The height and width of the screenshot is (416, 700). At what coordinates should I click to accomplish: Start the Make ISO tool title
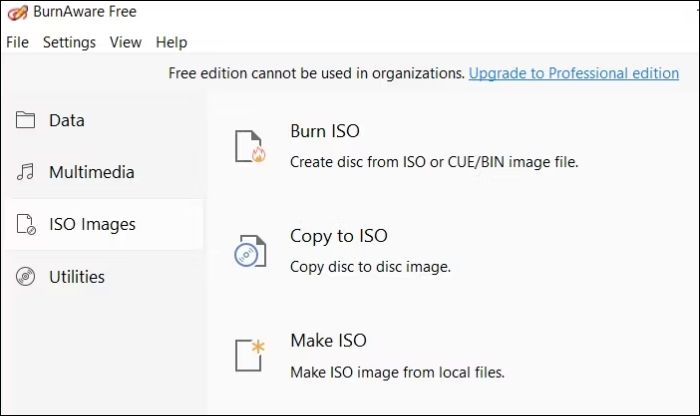(327, 340)
